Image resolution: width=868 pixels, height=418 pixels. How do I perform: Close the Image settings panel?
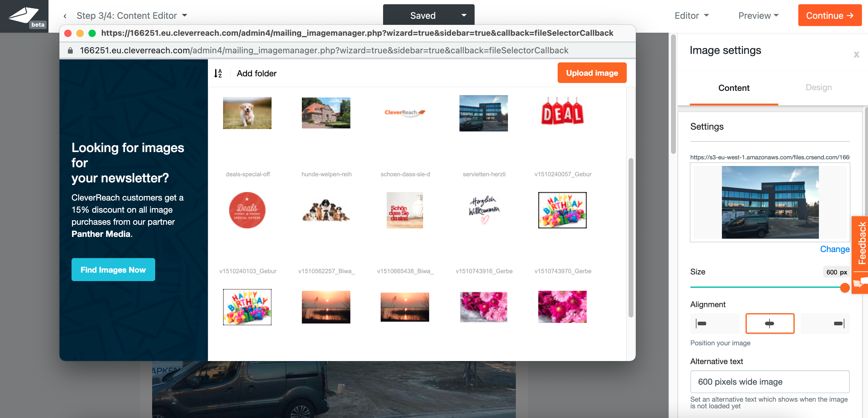(856, 54)
